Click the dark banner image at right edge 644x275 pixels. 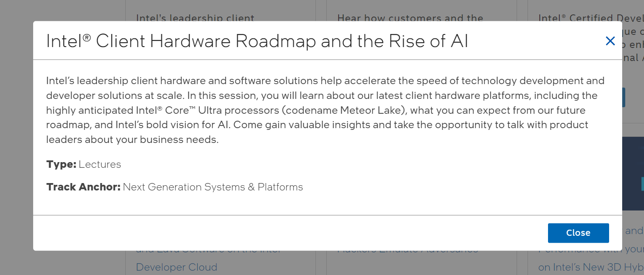pos(633,174)
